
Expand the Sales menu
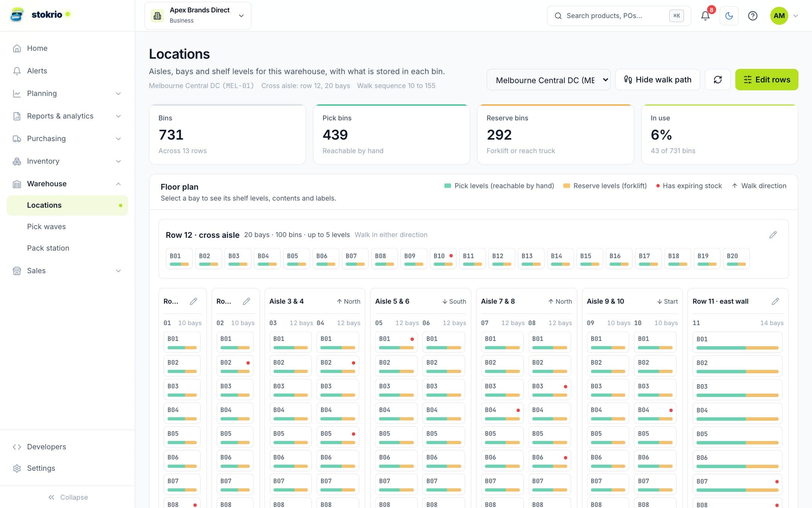coord(68,271)
